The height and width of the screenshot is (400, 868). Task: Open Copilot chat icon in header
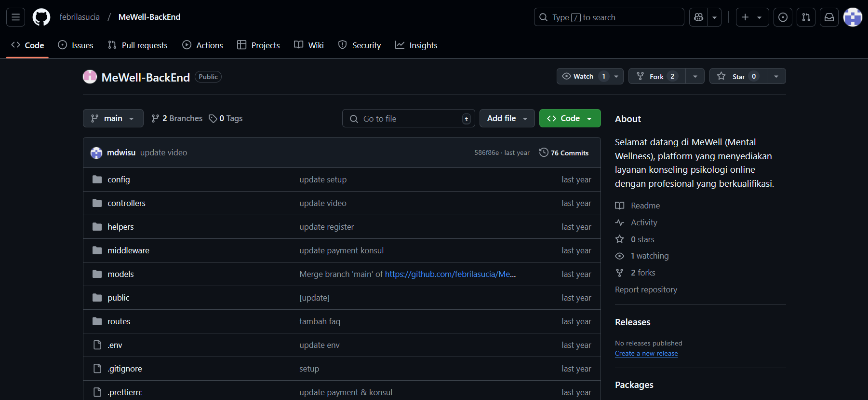click(x=698, y=17)
